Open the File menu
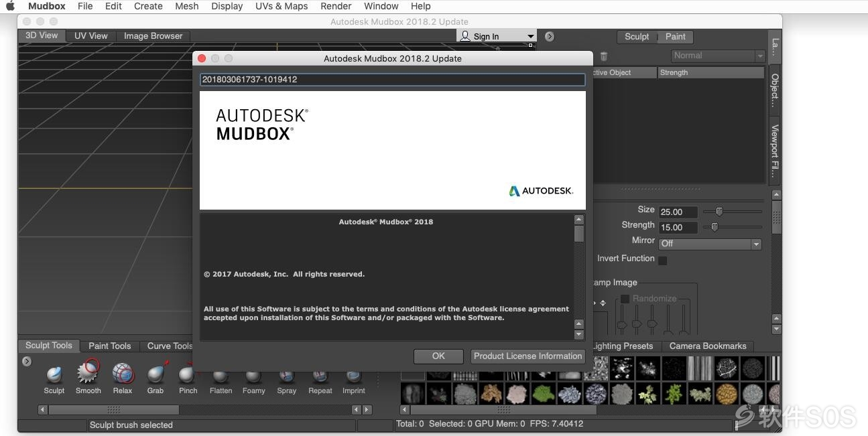 [x=85, y=6]
